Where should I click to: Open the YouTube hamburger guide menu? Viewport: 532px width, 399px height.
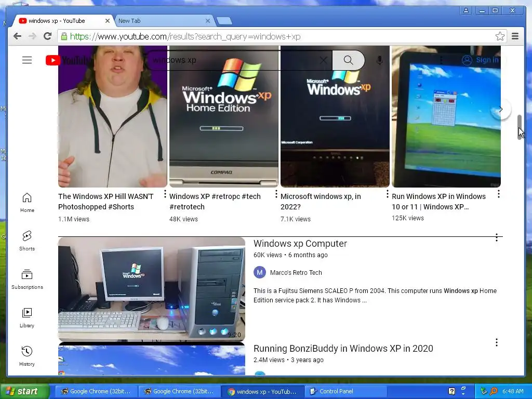[27, 60]
